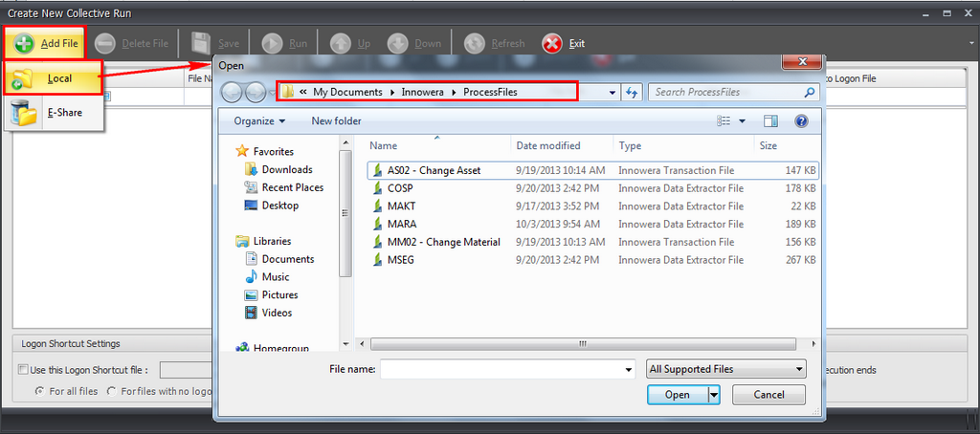Click the Add File toolbar icon
Viewport: 980px width, 434px height.
(24, 43)
